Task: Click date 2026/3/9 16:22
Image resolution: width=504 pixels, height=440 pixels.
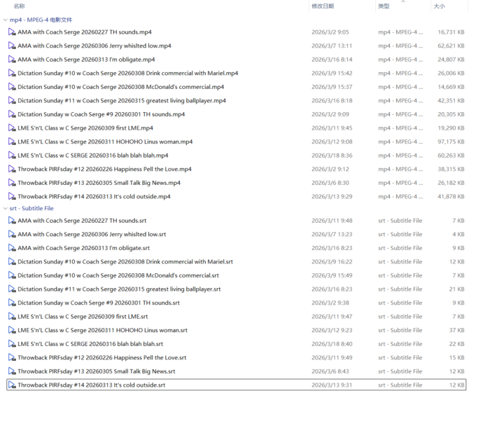Action: tap(332, 262)
